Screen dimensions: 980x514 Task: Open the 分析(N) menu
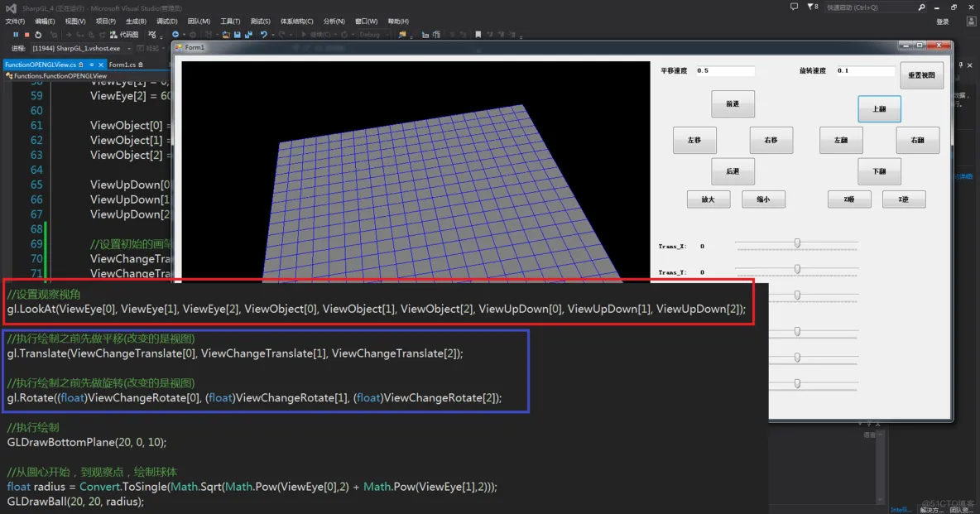(x=334, y=22)
